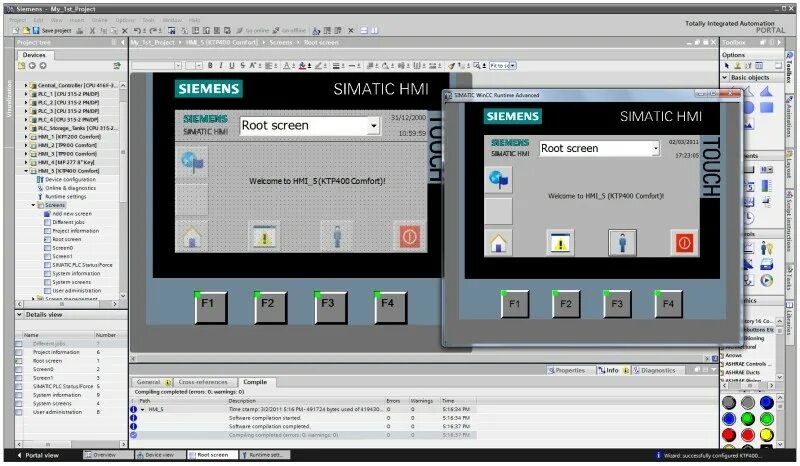The image size is (800, 466).
Task: Collapse the Details view panel
Action: point(19,314)
